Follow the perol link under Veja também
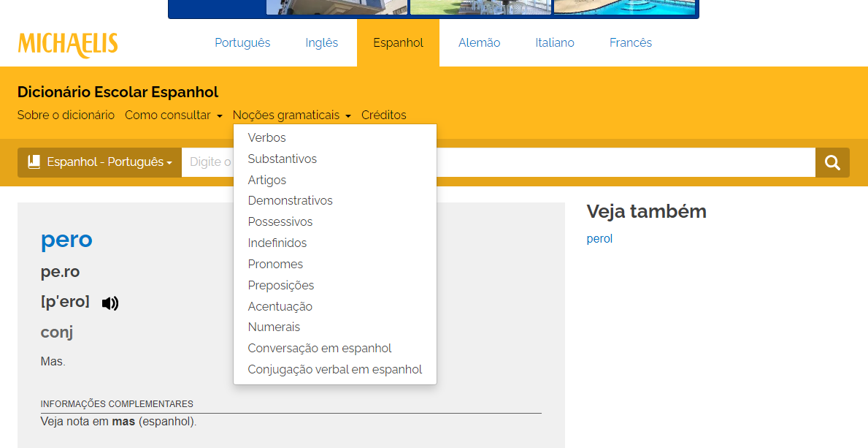This screenshot has width=868, height=448. tap(599, 239)
